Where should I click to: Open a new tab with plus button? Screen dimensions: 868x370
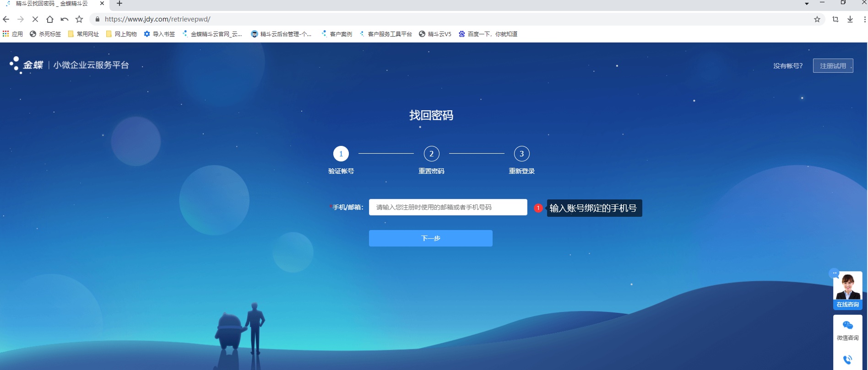click(x=119, y=4)
